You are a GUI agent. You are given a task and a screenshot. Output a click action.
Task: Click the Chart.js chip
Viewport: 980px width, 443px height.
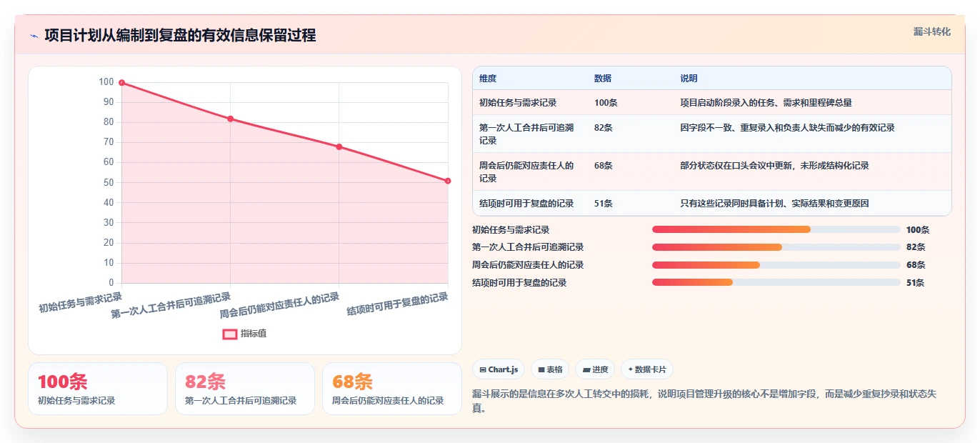pos(499,369)
